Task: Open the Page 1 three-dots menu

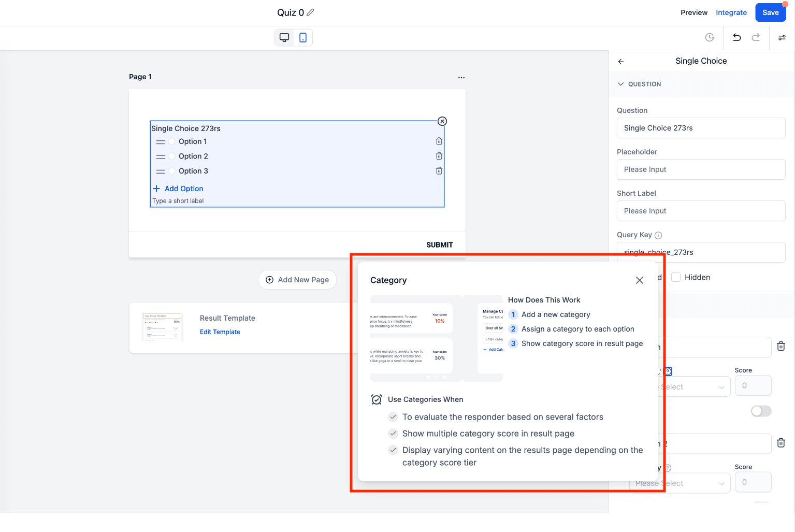Action: pos(461,77)
